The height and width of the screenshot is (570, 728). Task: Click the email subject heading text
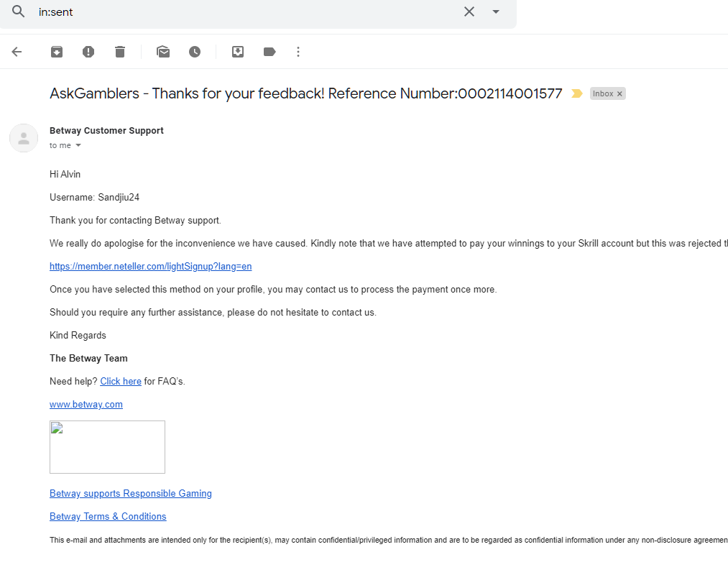pos(306,93)
